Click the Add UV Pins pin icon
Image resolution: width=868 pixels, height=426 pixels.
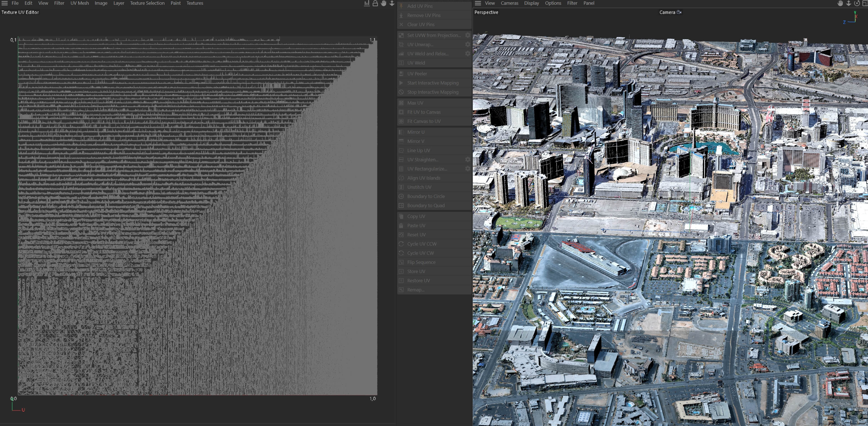(x=401, y=6)
